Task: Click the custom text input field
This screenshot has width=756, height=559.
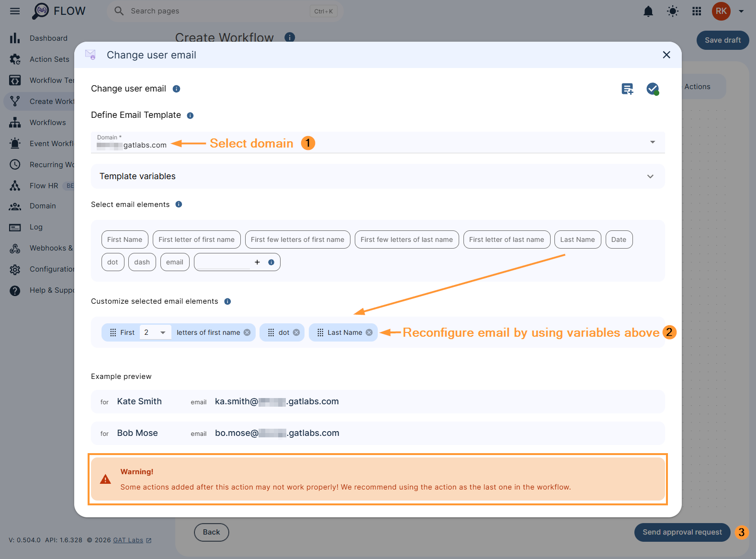Action: [225, 262]
